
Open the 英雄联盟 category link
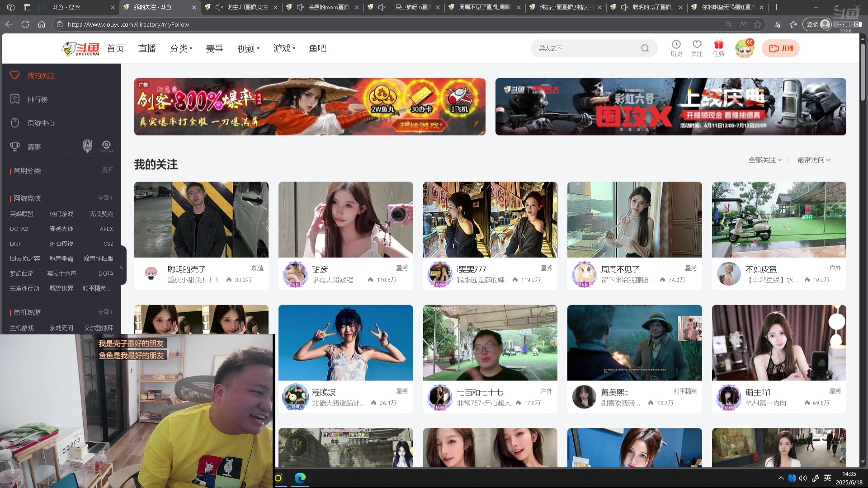[x=22, y=214]
